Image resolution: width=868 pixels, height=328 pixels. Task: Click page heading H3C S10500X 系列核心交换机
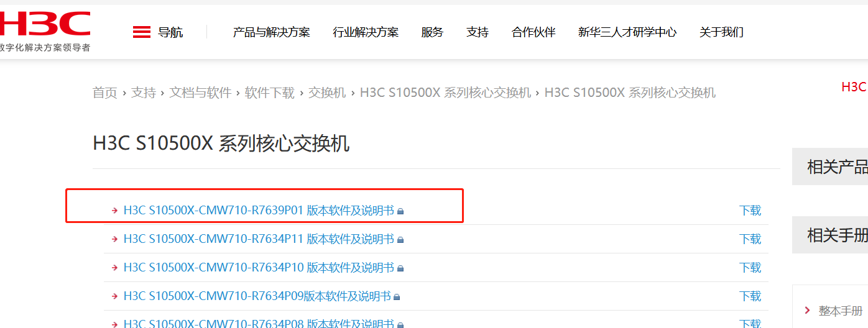click(221, 143)
